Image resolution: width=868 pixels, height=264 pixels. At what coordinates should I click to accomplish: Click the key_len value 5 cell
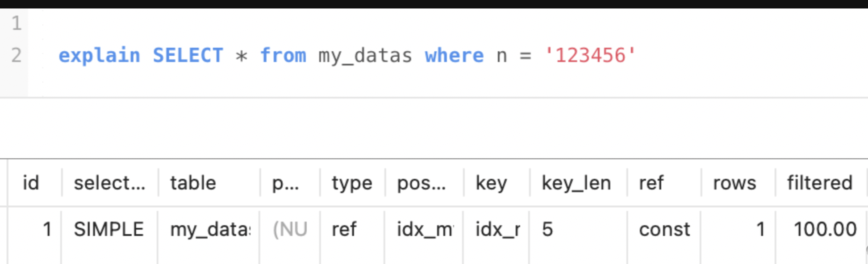pos(547,229)
